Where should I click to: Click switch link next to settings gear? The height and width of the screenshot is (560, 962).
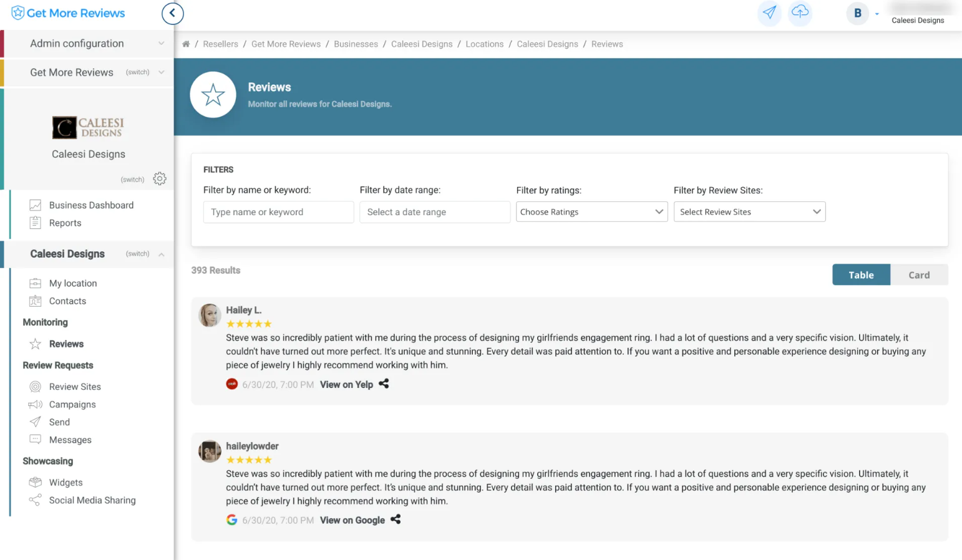[132, 180]
